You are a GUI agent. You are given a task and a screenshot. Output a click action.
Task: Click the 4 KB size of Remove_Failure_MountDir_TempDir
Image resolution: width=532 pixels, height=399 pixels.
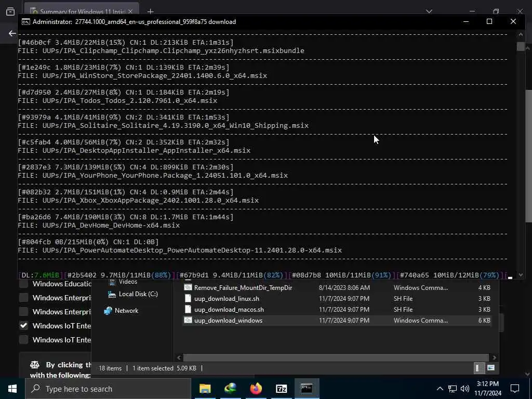point(484,287)
